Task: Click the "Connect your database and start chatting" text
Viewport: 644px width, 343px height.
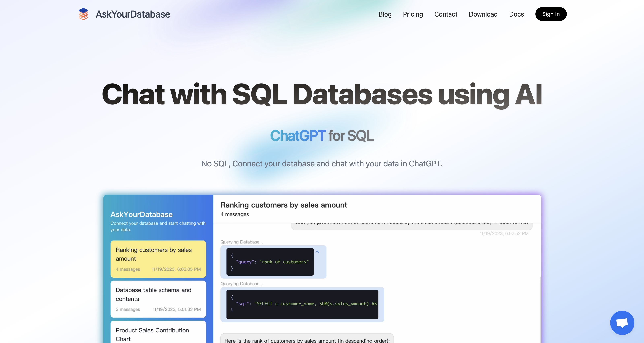Action: [158, 226]
